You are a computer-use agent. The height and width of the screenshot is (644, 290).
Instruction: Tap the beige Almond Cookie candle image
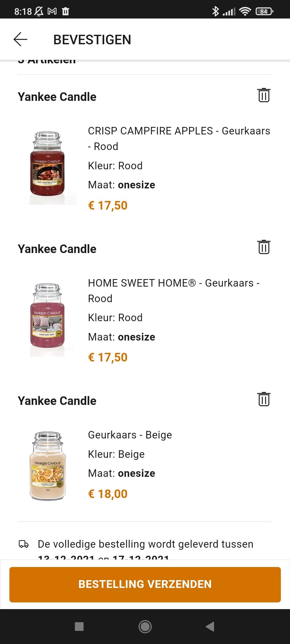(48, 466)
